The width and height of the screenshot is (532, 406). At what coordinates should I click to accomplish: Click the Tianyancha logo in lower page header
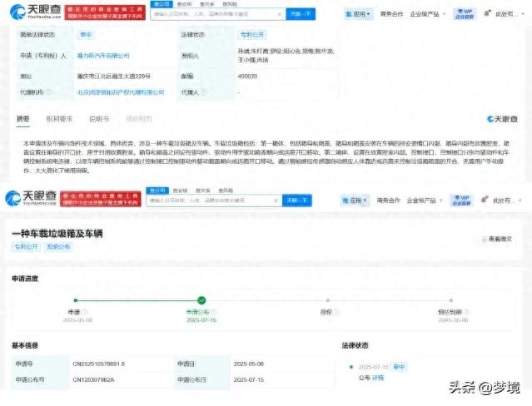(x=31, y=198)
